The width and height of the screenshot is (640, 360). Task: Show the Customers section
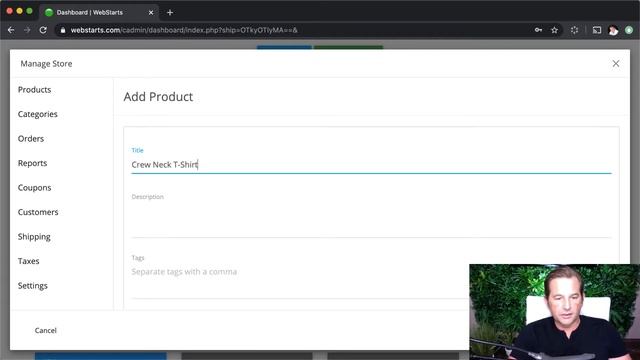(38, 212)
